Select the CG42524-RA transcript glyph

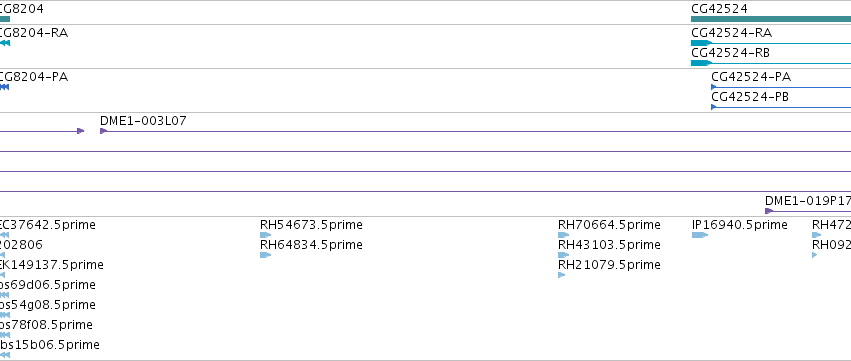point(771,43)
